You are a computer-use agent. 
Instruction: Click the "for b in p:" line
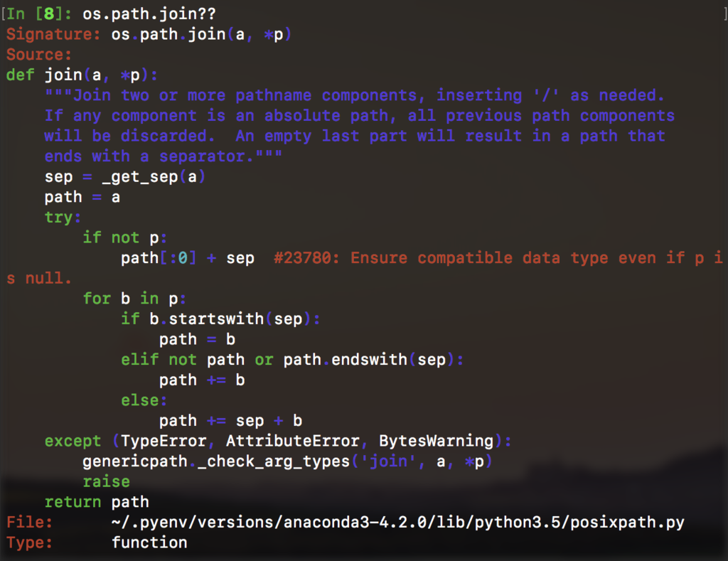pos(134,299)
